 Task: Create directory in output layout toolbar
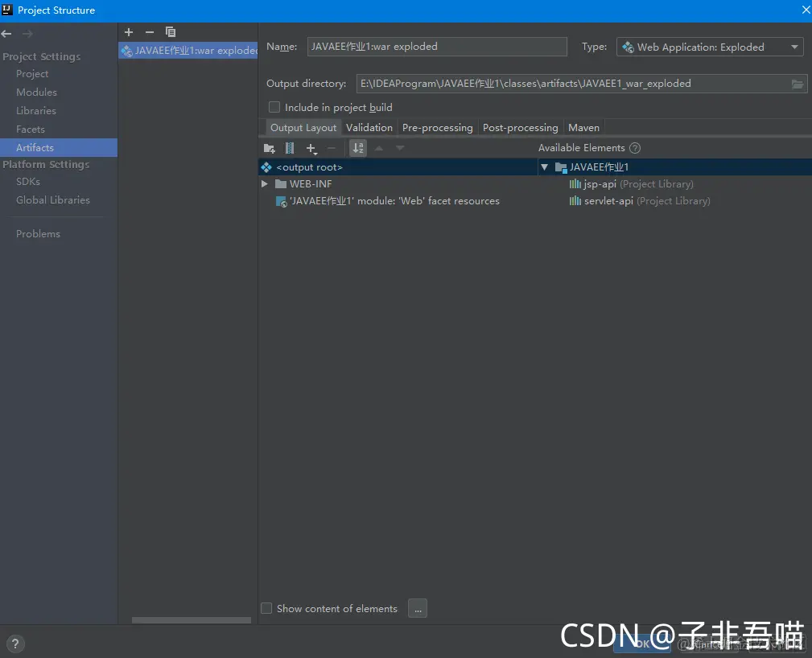(270, 149)
